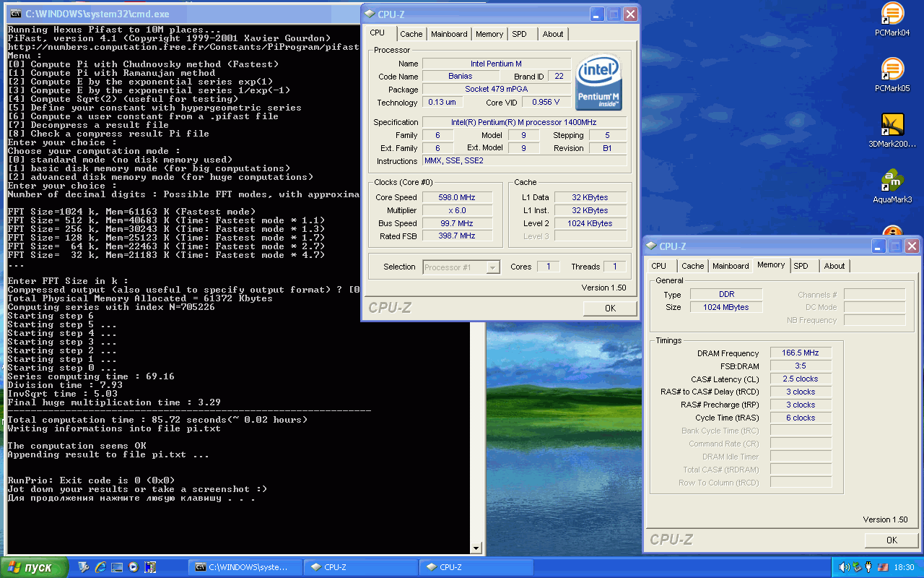Launch AquaMark3 desktop icon
The width and height of the screenshot is (924, 578).
pyautogui.click(x=892, y=186)
